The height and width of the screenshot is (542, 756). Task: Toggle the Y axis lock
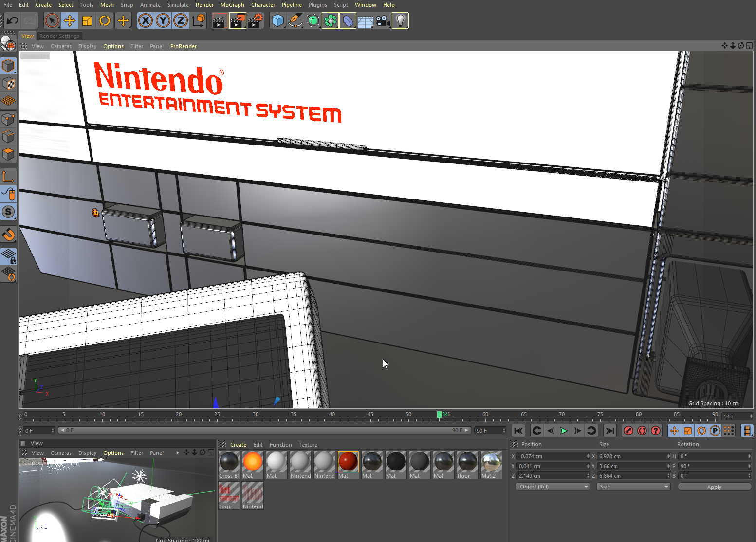pyautogui.click(x=163, y=21)
